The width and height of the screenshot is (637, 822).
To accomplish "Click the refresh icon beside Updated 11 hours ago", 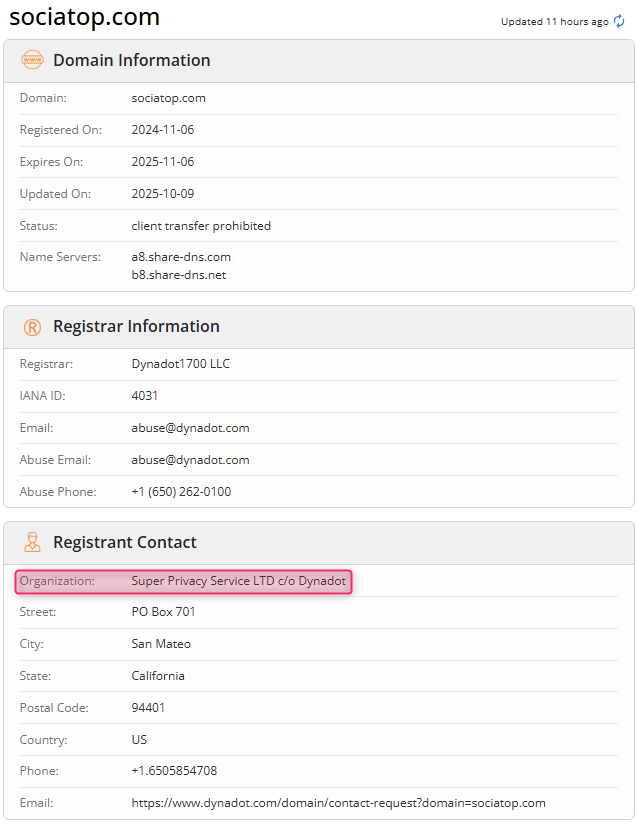I will (619, 21).
